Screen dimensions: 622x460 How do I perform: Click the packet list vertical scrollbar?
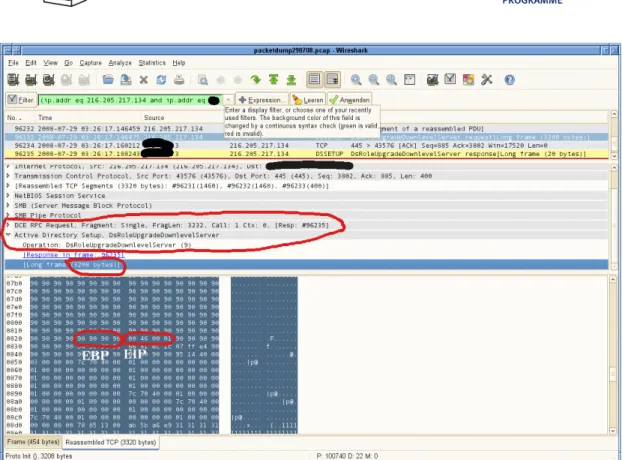[x=614, y=134]
